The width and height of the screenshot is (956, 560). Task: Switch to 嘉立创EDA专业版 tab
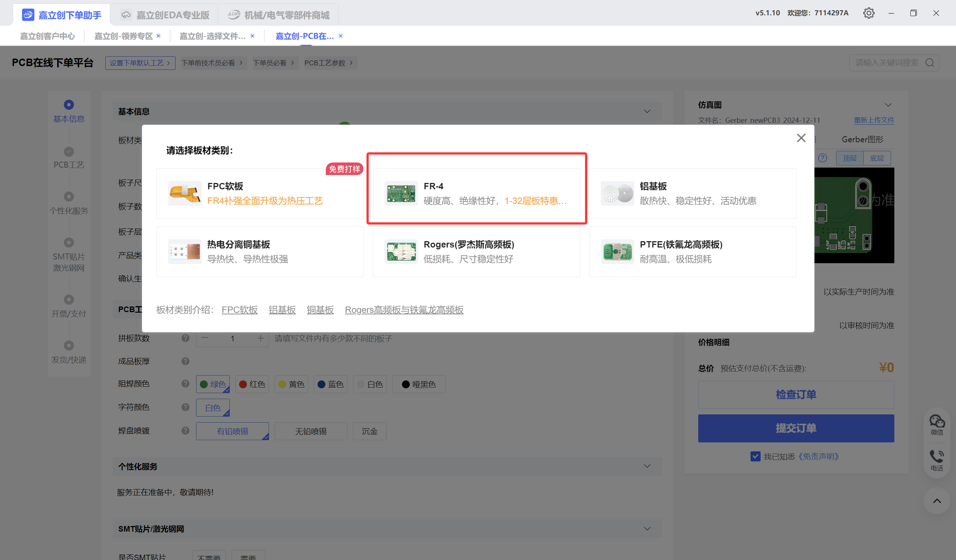[165, 15]
